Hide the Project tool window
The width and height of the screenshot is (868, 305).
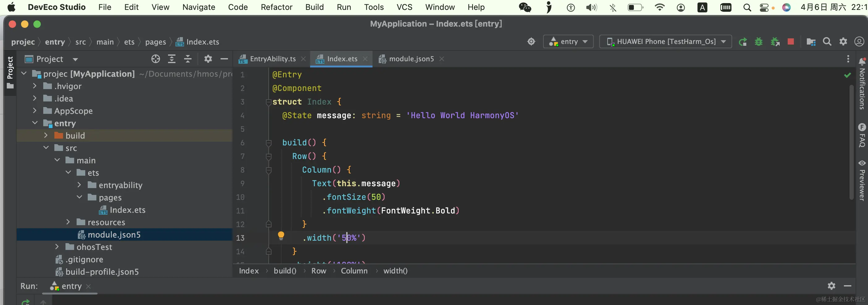point(224,59)
